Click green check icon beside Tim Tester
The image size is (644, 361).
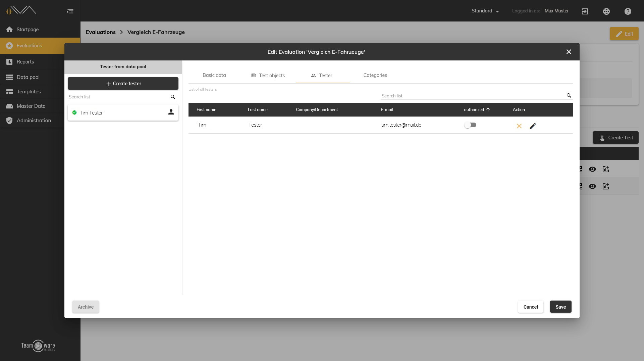(74, 112)
